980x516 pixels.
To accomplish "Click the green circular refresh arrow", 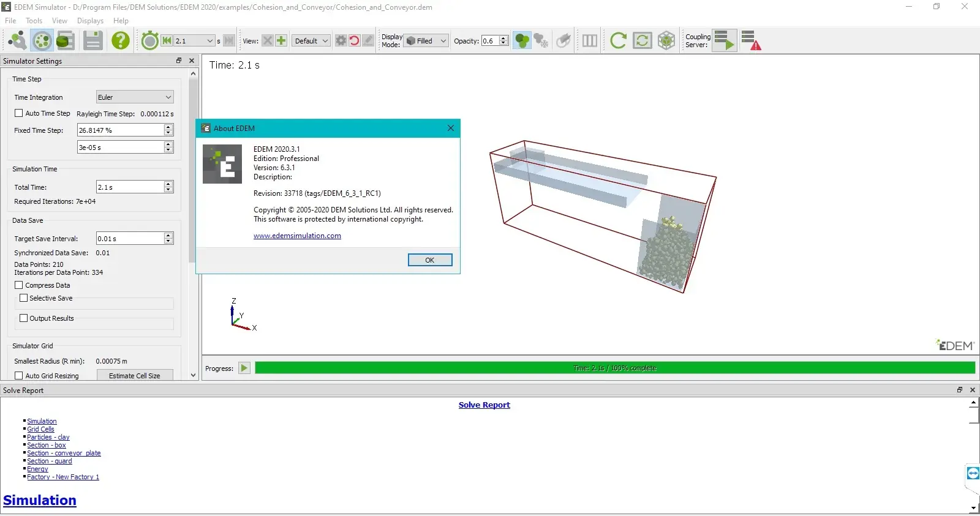I will click(x=618, y=41).
